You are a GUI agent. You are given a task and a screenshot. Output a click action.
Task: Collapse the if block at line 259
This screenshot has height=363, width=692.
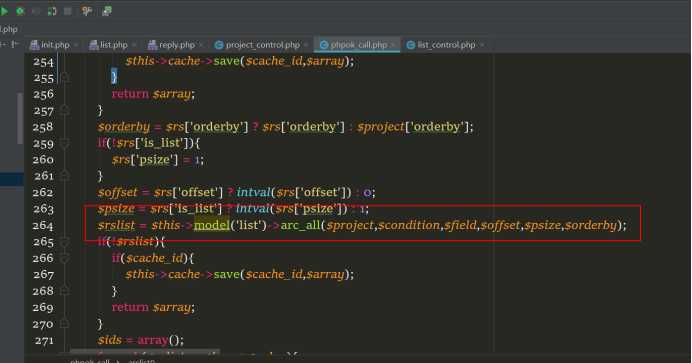(64, 143)
